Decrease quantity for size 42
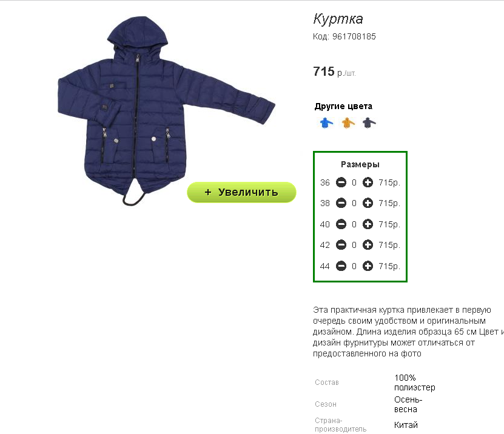The height and width of the screenshot is (434, 504). pos(341,245)
